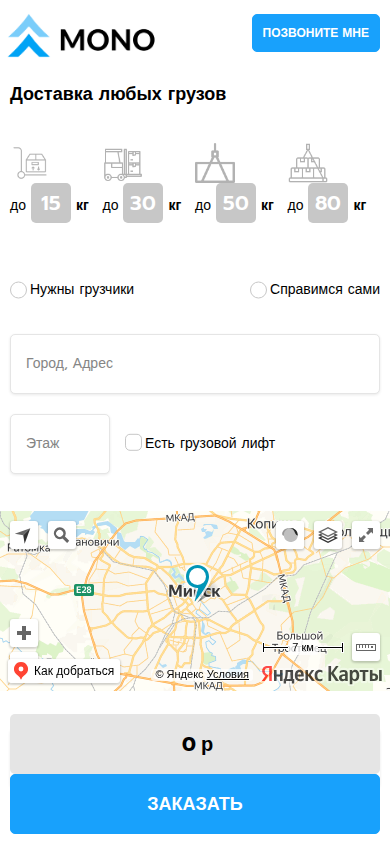Click the map geolocation arrow icon
Viewport: 390px width, 844px height.
[x=24, y=535]
